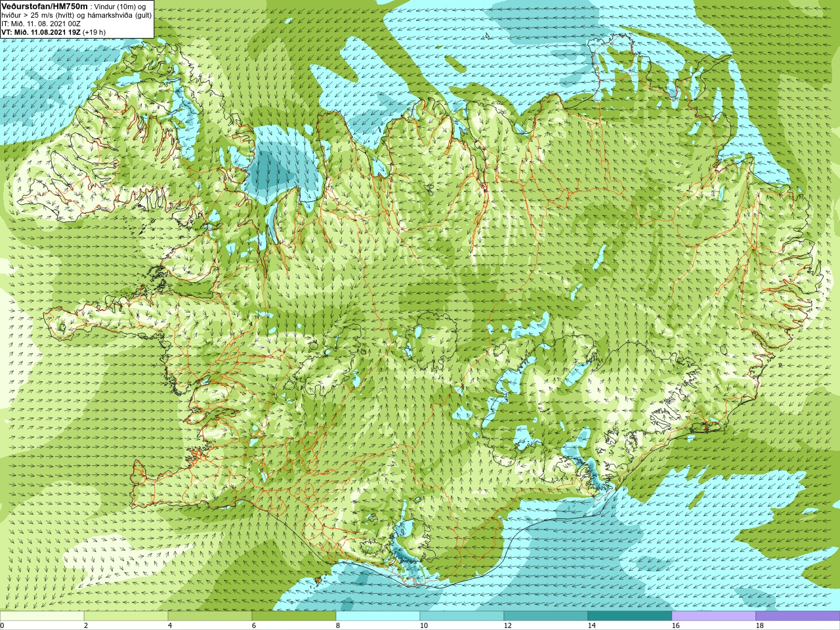Click the 'VT: Mið. 11.08.2021 19Z (+19 h)' line
The image size is (840, 630).
(53, 32)
